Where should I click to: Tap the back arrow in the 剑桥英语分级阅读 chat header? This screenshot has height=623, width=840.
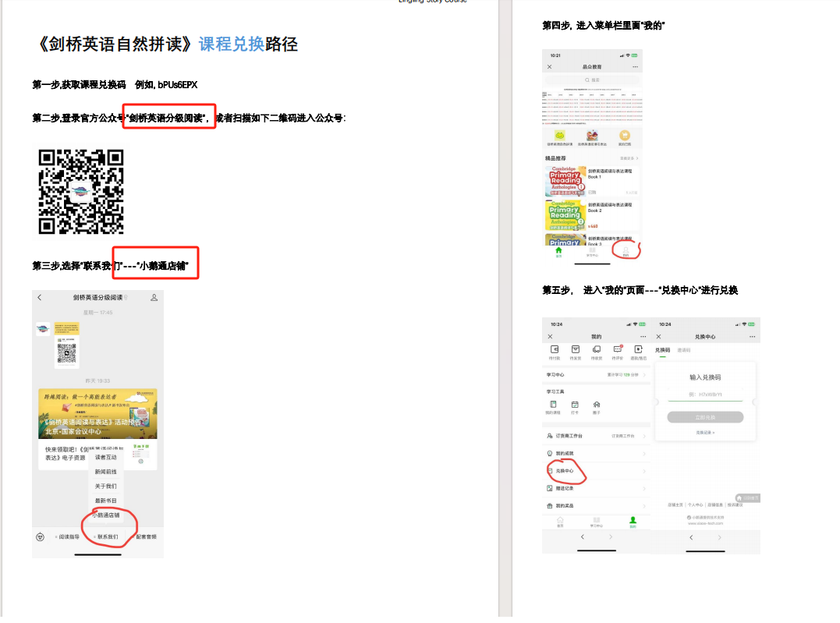coord(40,297)
